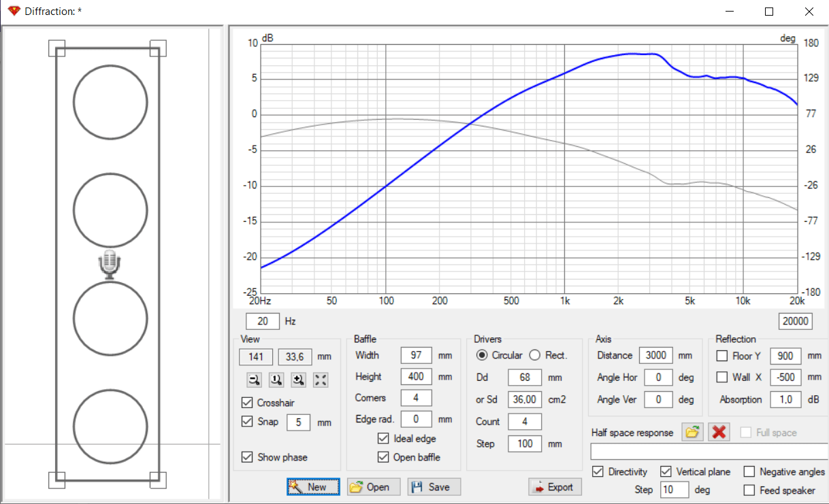Viewport: 829px width, 504px height.
Task: Select top-right baffle corner handle
Action: click(158, 48)
